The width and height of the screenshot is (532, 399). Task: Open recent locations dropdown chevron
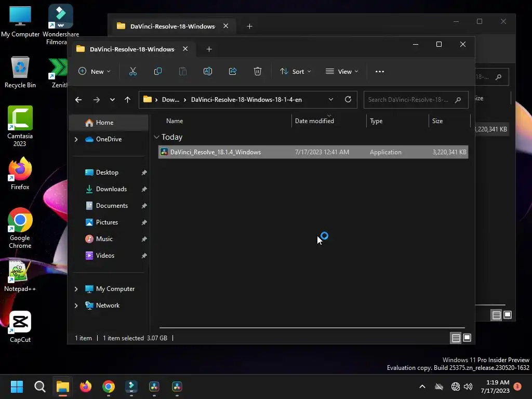point(112,100)
